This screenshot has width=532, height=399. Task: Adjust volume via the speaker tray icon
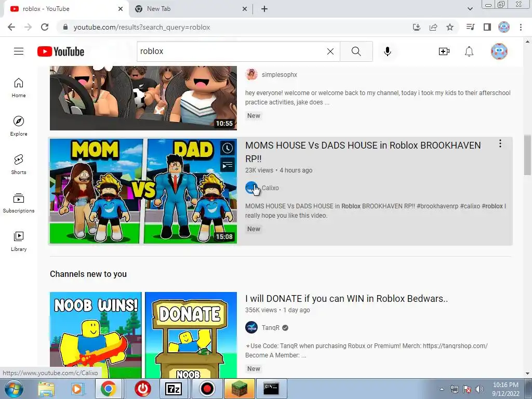479,389
